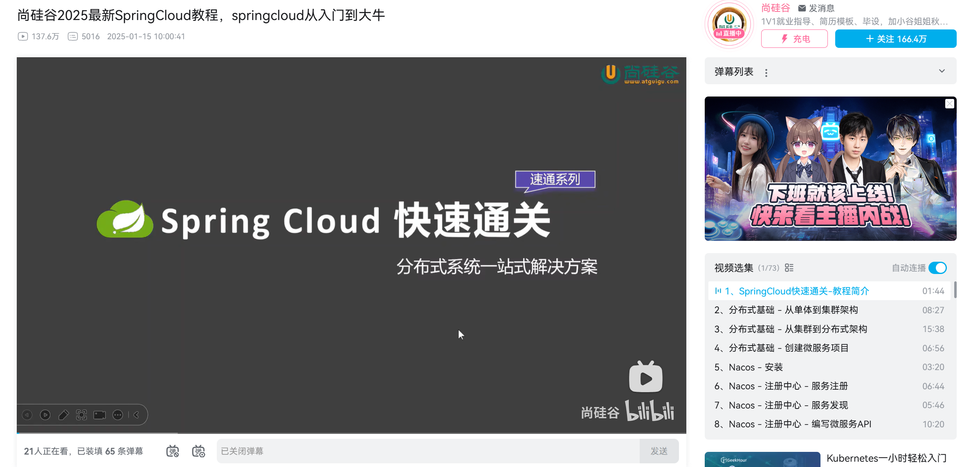
Task: Select episode 8 编写微服务API
Action: click(x=830, y=424)
